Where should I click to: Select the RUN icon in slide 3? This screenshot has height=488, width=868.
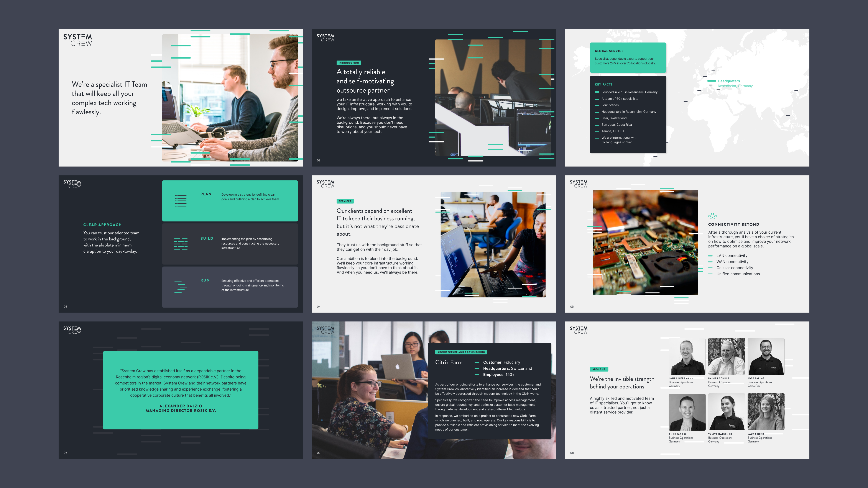(x=181, y=287)
